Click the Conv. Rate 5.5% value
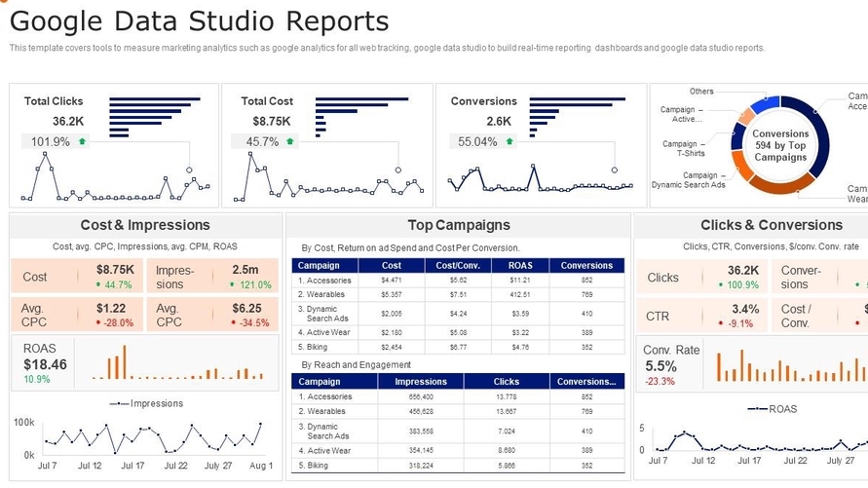Viewport: 868px width, 488px height. pyautogui.click(x=660, y=366)
